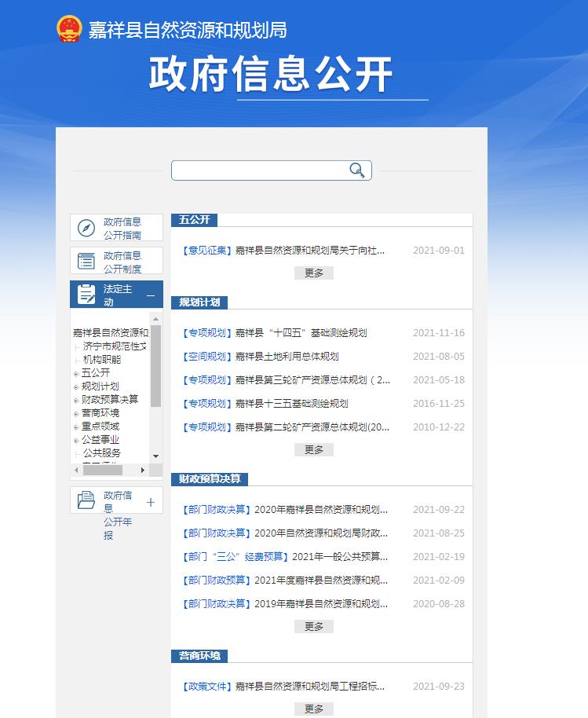Click 更多 button under 五公开
588x718 pixels.
pos(314,273)
